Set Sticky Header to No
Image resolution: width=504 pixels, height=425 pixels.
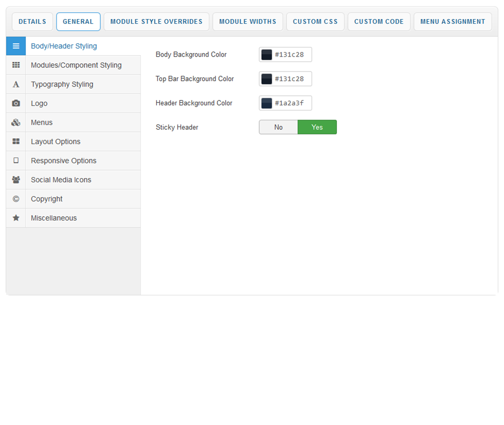click(x=278, y=127)
